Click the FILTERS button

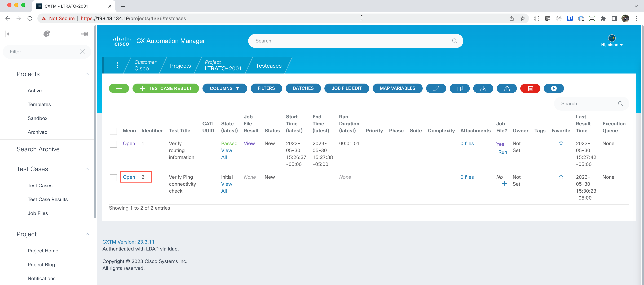[266, 88]
